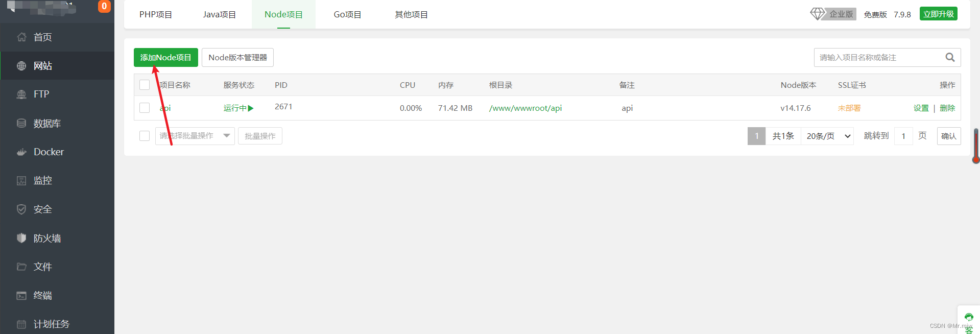Image resolution: width=980 pixels, height=334 pixels.
Task: Switch to the PHP项目 tab
Action: tap(156, 14)
